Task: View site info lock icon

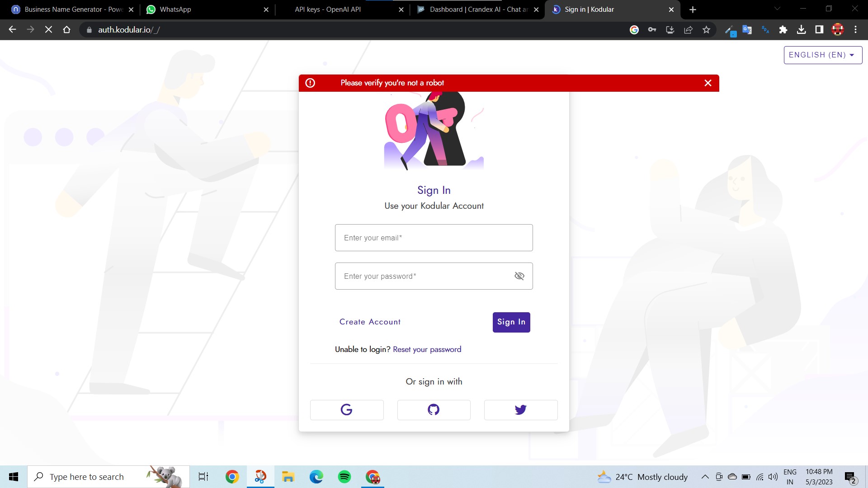Action: pyautogui.click(x=89, y=30)
